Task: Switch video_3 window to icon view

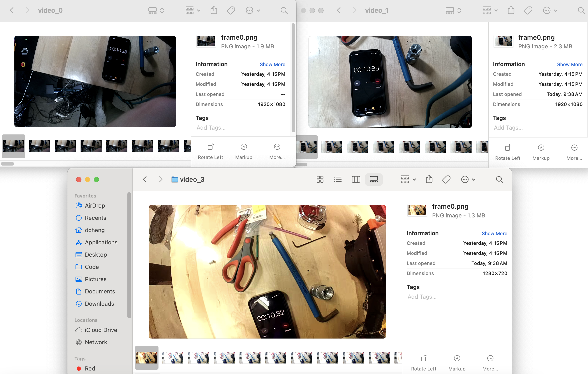Action: click(x=320, y=180)
